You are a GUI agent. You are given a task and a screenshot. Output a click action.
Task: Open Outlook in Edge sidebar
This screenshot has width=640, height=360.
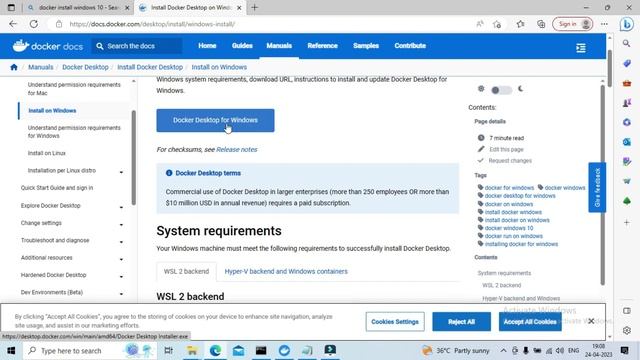[627, 142]
